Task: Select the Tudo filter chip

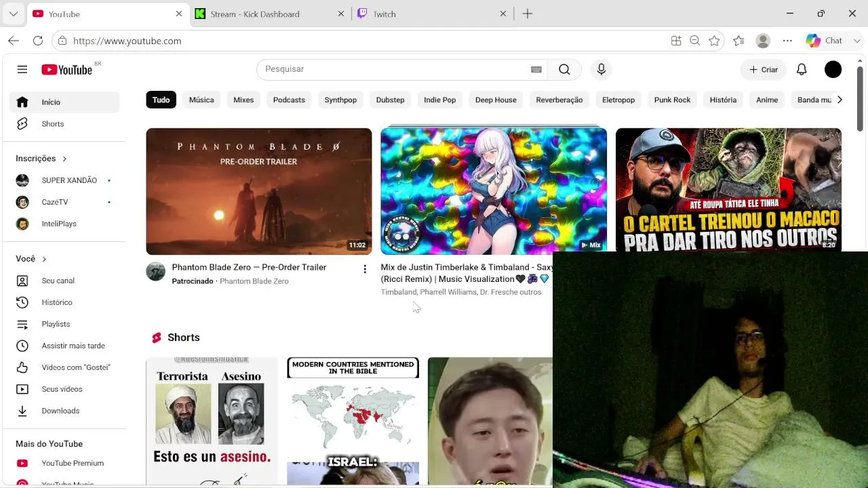Action: (x=161, y=100)
